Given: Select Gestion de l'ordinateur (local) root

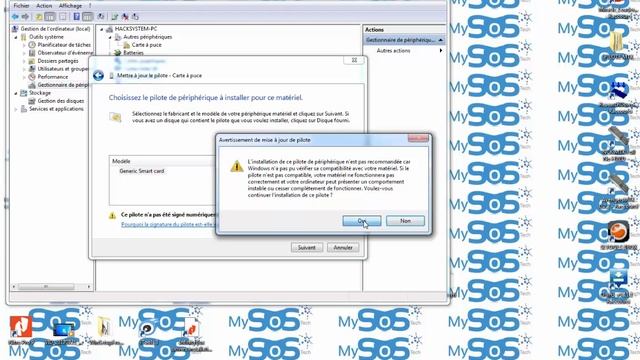Looking at the screenshot, I should [55, 29].
